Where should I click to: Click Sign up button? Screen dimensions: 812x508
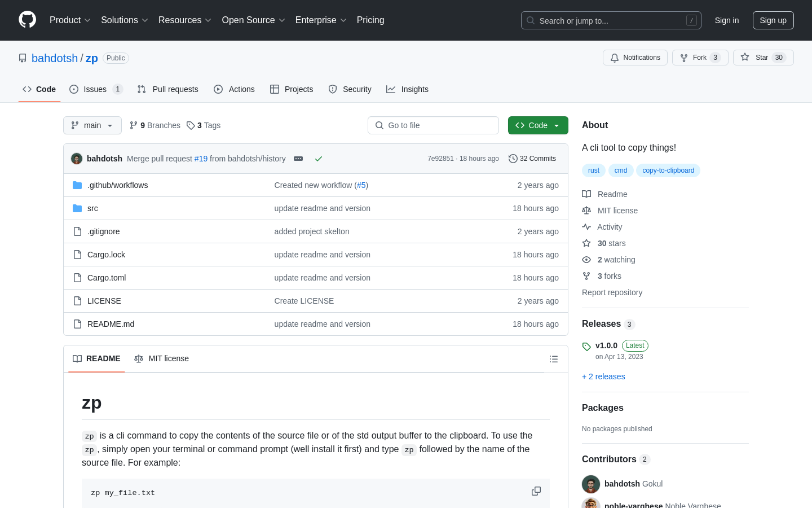click(x=773, y=20)
